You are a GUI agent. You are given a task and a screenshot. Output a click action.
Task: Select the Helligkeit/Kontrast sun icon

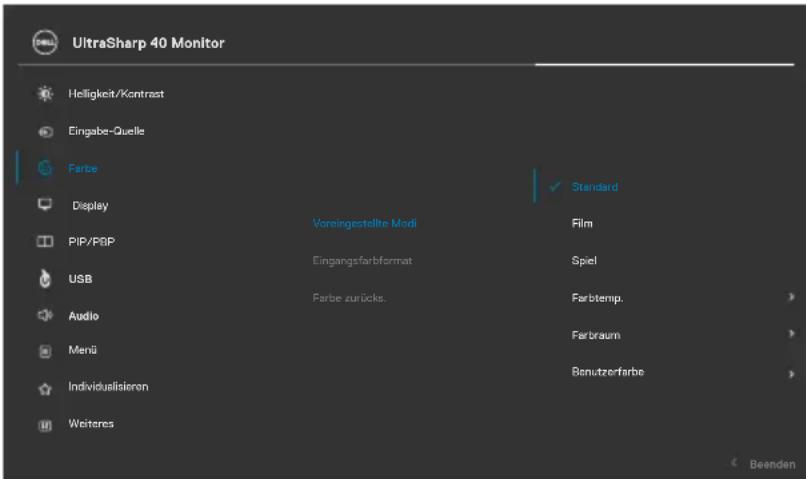coord(45,94)
